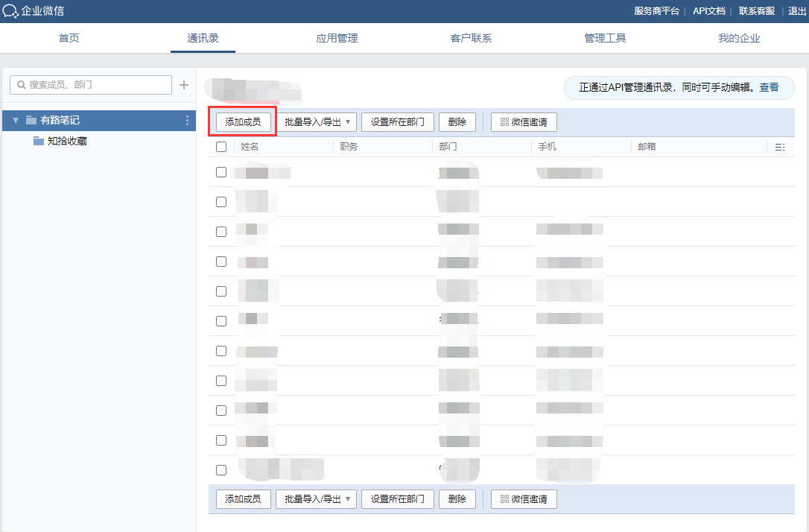Viewport: 809px width, 532px height.
Task: Open top 批量导入/导出 dropdown
Action: pyautogui.click(x=317, y=122)
